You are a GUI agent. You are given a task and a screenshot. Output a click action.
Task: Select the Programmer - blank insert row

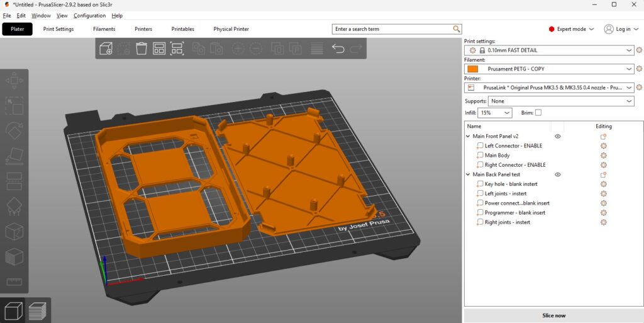(x=515, y=213)
